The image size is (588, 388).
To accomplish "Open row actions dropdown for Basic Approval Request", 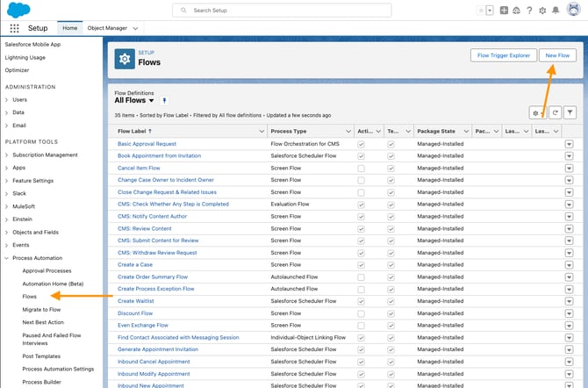I will [x=569, y=144].
